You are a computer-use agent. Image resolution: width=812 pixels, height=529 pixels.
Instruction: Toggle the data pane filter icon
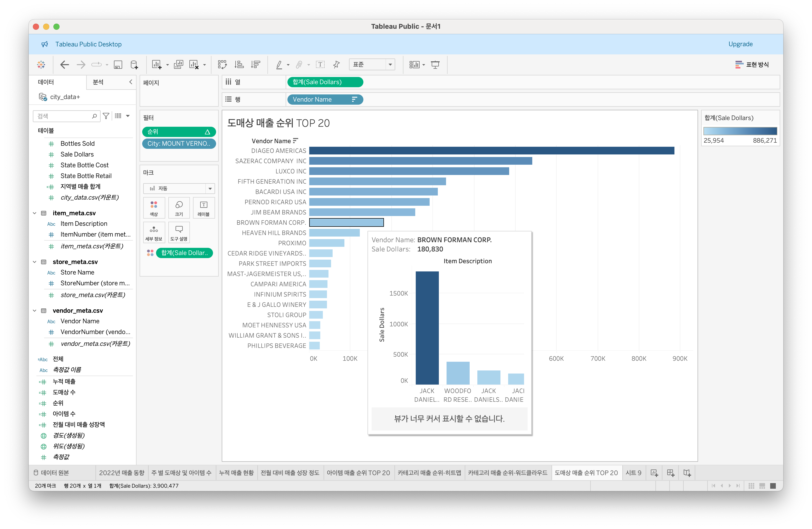(106, 116)
